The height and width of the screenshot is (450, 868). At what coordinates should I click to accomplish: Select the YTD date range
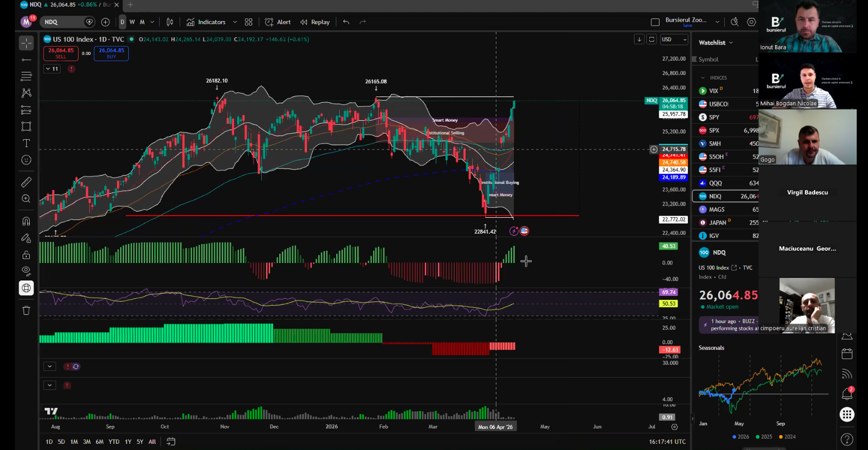click(x=114, y=442)
